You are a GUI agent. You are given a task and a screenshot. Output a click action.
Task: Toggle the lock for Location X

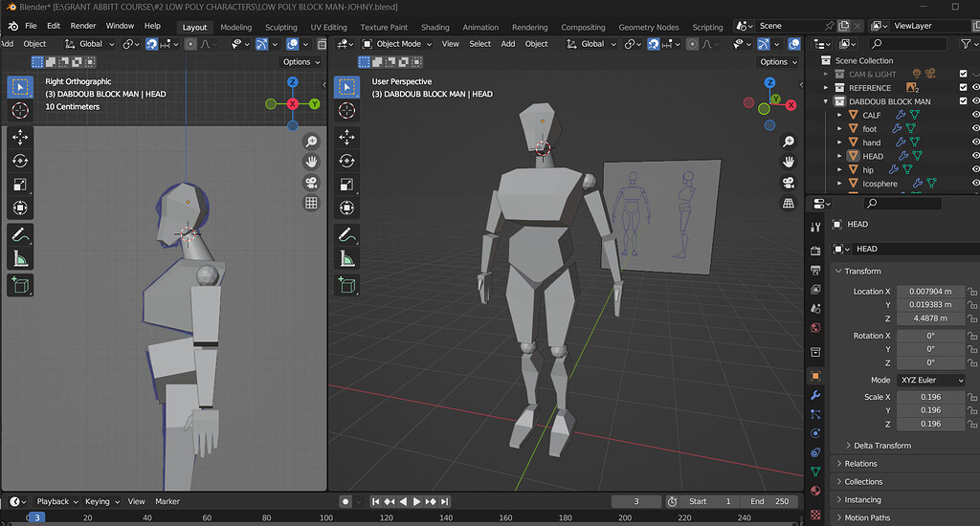[x=972, y=292]
